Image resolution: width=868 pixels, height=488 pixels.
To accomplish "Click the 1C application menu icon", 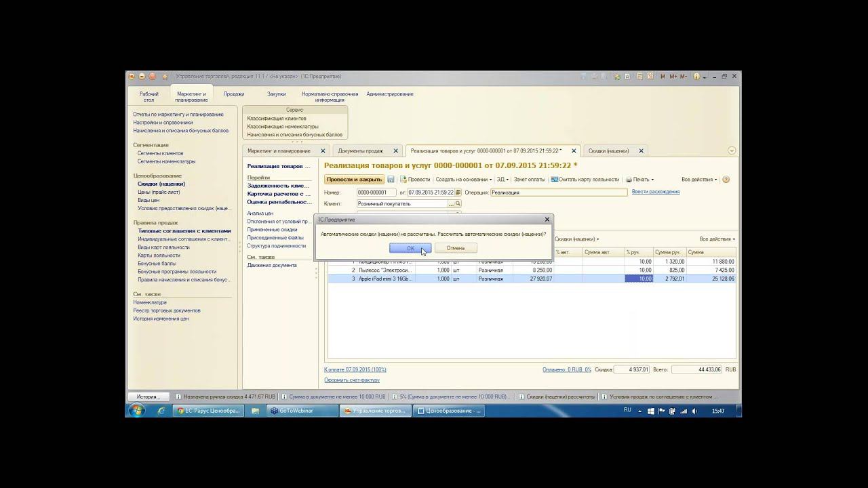I will point(132,76).
